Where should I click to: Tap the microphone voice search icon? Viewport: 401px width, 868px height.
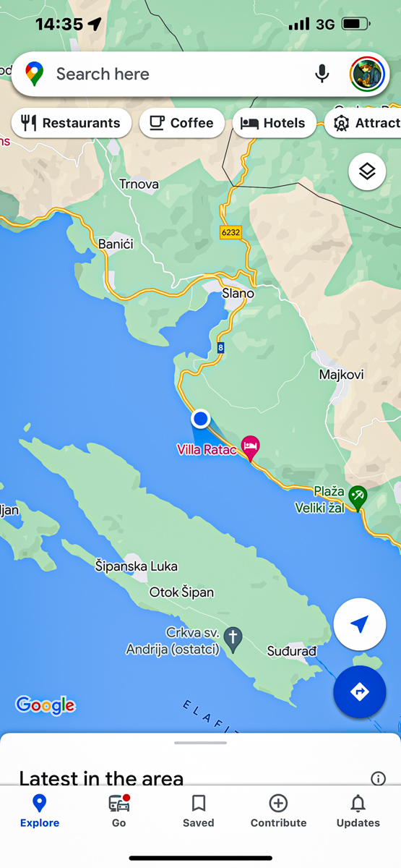point(322,74)
